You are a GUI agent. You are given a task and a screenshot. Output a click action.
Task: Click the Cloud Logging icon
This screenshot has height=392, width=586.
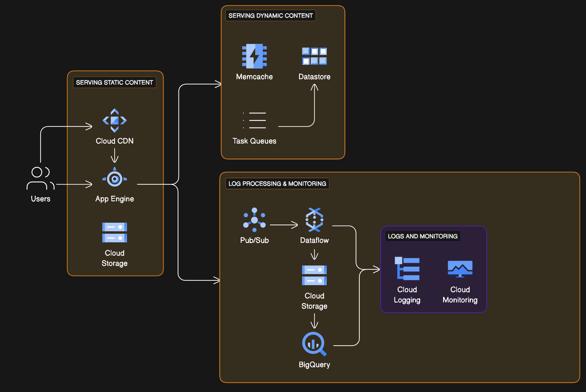pyautogui.click(x=407, y=268)
